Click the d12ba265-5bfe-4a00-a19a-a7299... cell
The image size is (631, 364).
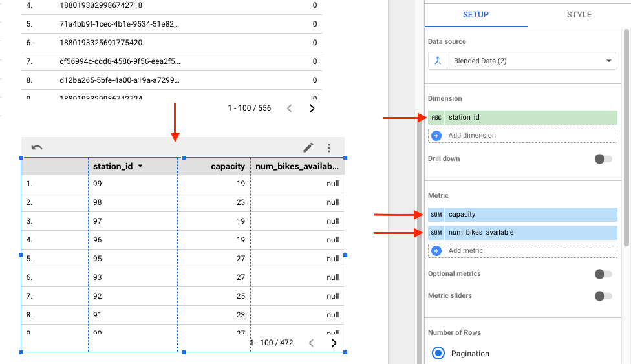[x=120, y=80]
